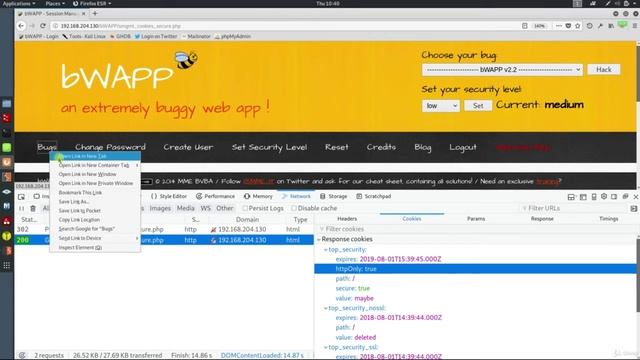
Task: Open page actions three-dot menu
Action: tap(558, 26)
